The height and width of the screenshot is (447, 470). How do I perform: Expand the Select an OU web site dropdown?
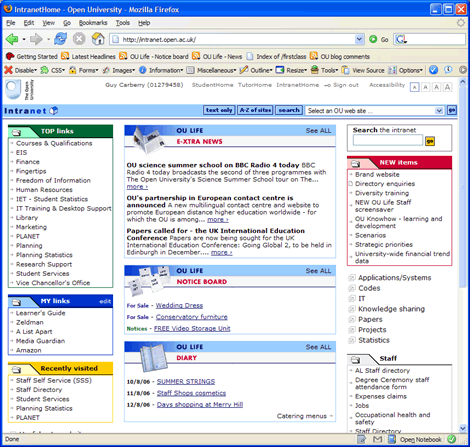coord(439,110)
